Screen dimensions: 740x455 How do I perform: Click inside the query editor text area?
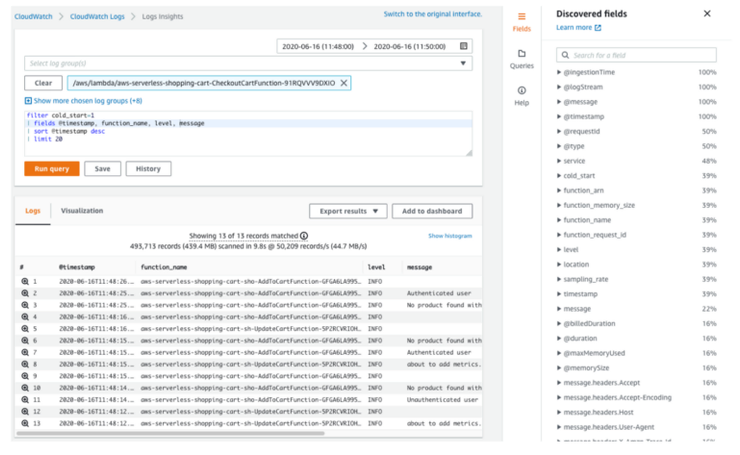[x=248, y=134]
